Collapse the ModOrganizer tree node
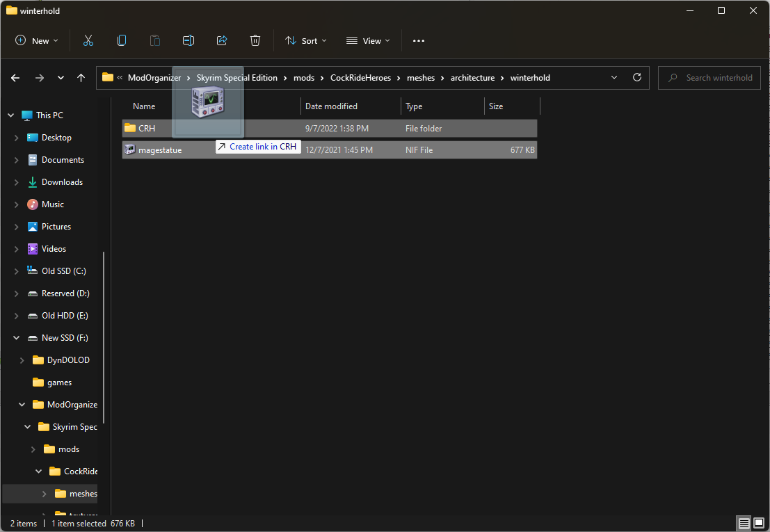Viewport: 770px width, 532px height. 22,405
